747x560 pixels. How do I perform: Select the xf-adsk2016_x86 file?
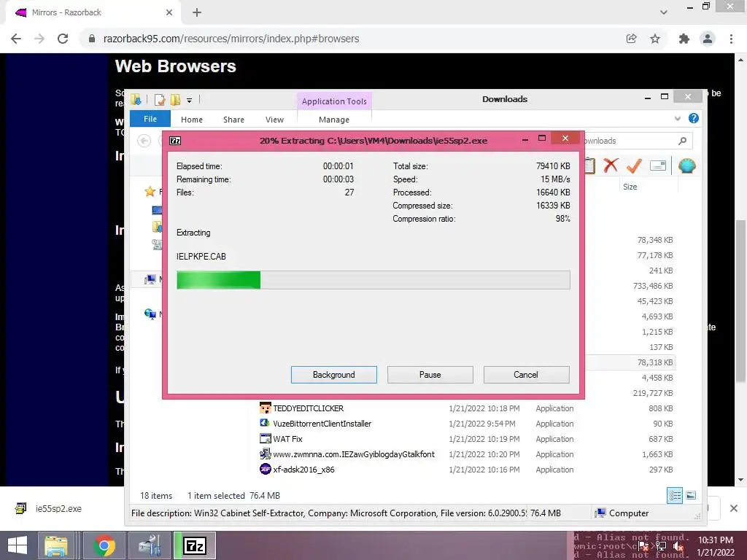303,469
